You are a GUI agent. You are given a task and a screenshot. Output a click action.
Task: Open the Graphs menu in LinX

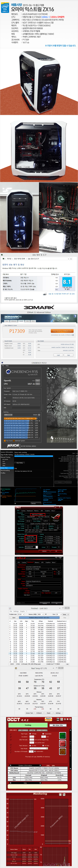23,611
